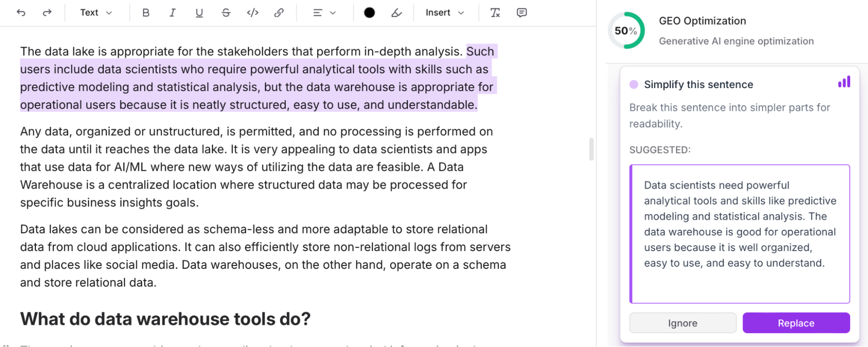Click the Redo arrow icon

point(47,13)
